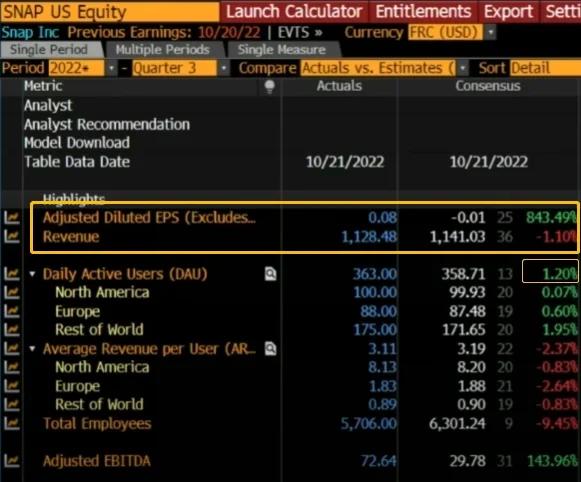Select the Model Download row
Viewport: 581px width, 482px height.
click(x=77, y=143)
